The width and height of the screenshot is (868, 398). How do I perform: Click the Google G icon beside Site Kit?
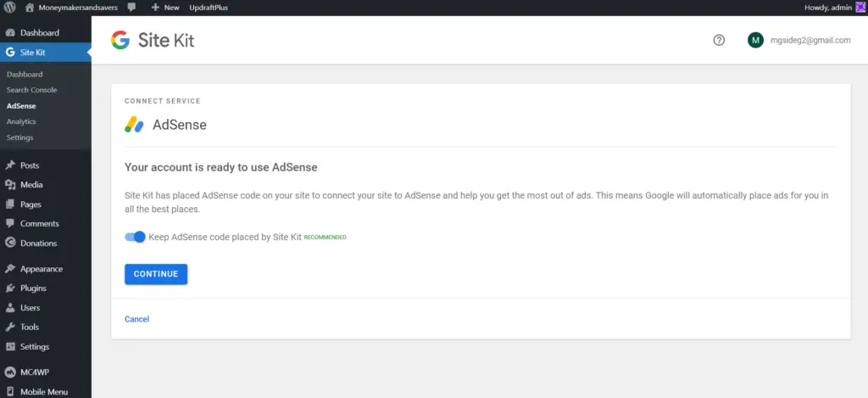pyautogui.click(x=10, y=53)
